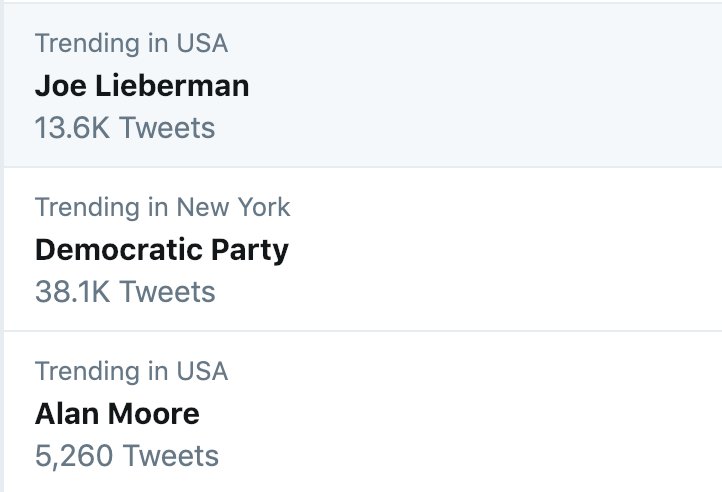Select the trend with 13.6K tweets
Screen dimensions: 722x492
141,86
